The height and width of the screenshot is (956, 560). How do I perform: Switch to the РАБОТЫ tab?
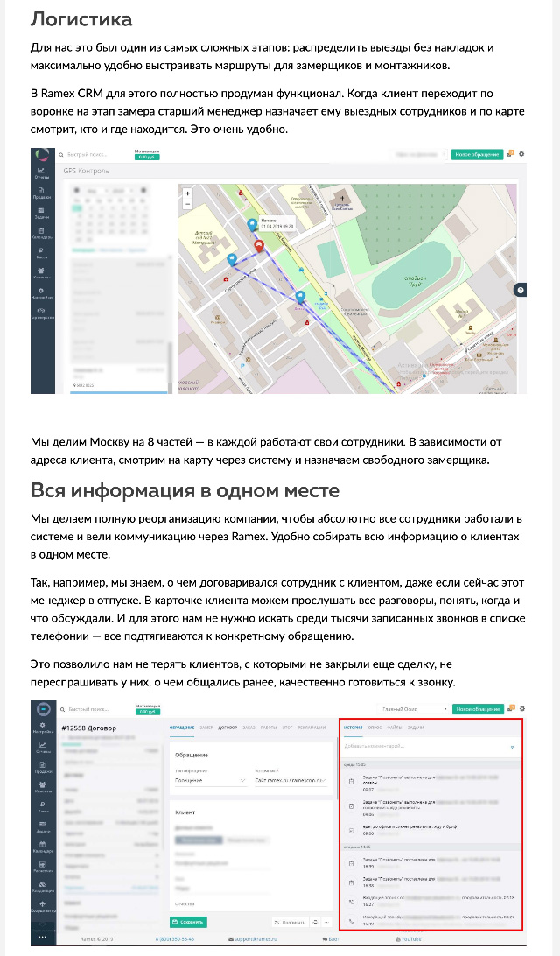pyautogui.click(x=269, y=728)
